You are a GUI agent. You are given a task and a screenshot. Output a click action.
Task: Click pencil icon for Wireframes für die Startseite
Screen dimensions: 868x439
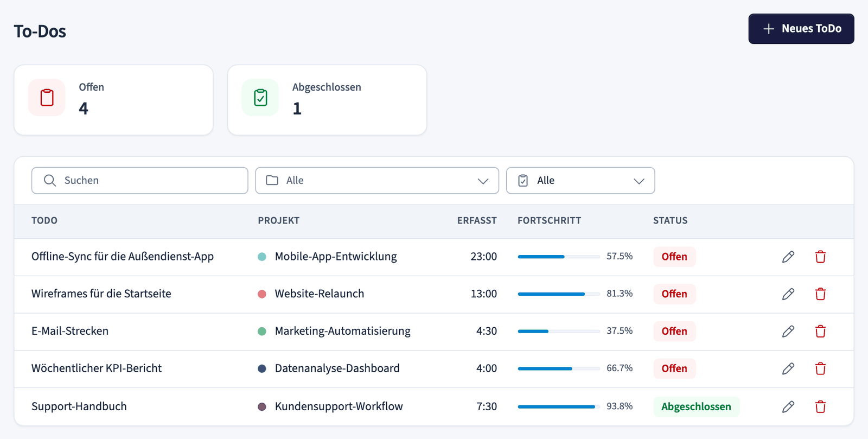point(788,294)
